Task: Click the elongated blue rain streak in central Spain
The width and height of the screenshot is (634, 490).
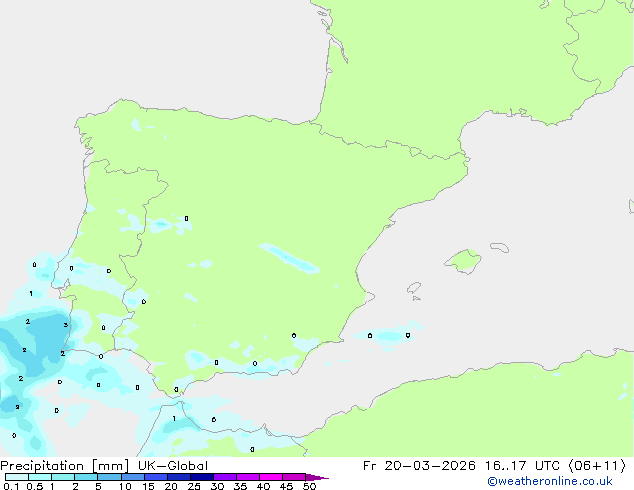Action: (289, 258)
